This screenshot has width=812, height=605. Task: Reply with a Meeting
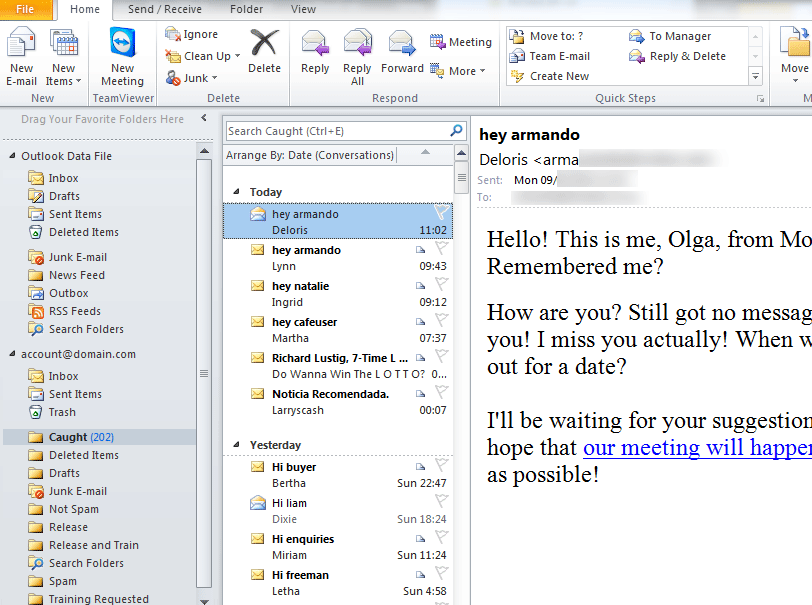[x=460, y=42]
